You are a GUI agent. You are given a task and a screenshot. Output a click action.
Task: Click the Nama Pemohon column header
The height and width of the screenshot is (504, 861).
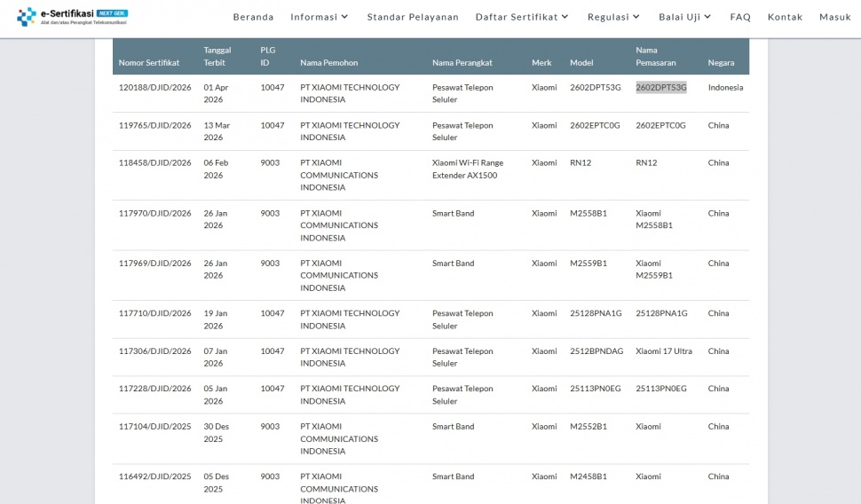pos(328,63)
